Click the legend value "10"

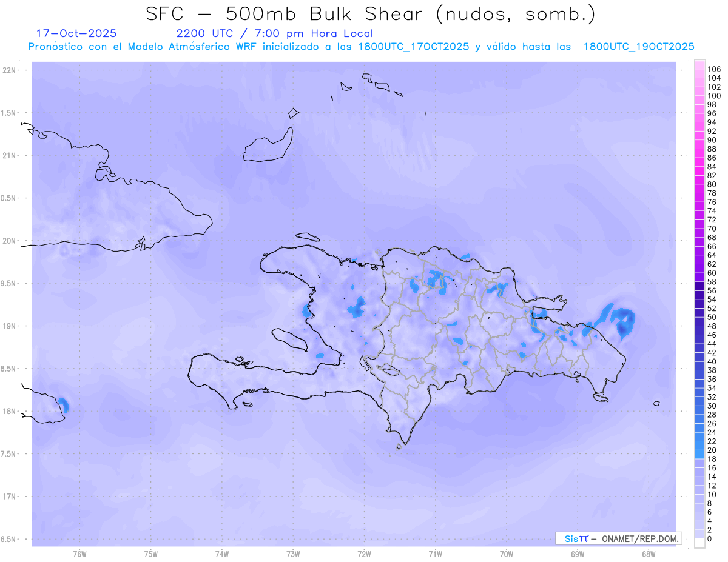(x=712, y=495)
